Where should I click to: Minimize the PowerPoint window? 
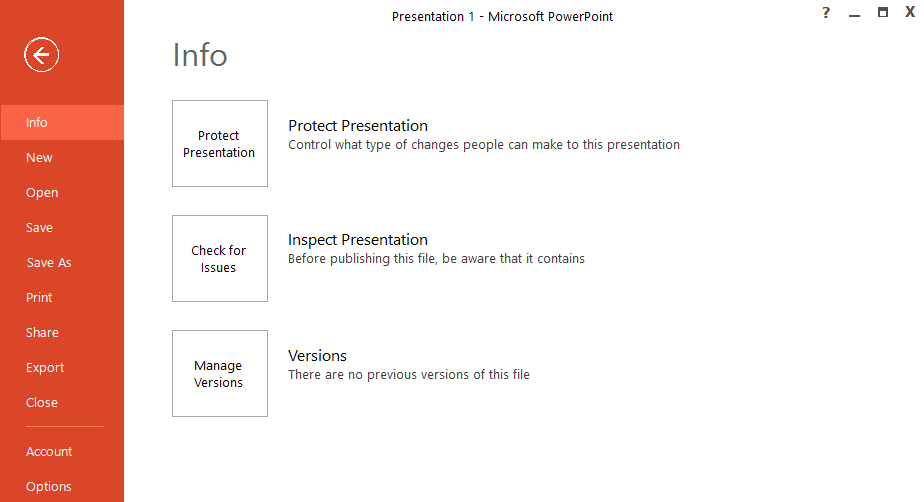click(854, 14)
